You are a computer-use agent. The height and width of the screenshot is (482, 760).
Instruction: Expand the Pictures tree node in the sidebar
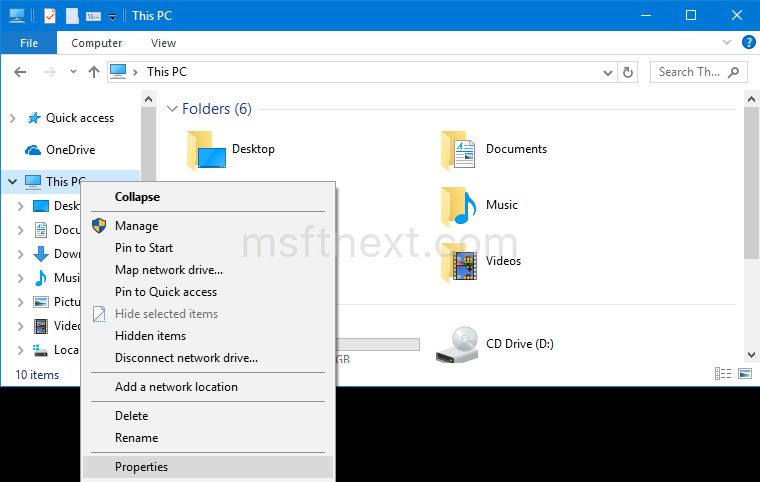[20, 302]
